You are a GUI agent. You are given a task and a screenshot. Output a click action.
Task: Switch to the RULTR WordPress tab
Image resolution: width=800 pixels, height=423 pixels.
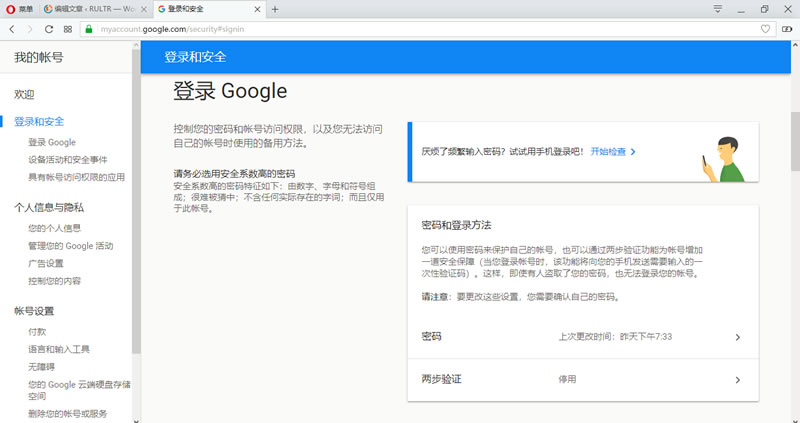pyautogui.click(x=95, y=9)
